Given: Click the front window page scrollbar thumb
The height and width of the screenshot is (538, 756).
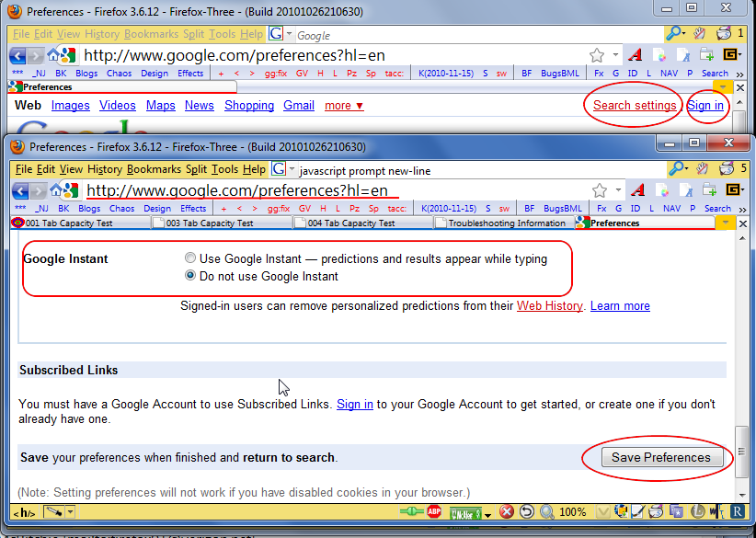Looking at the screenshot, I should point(741,452).
